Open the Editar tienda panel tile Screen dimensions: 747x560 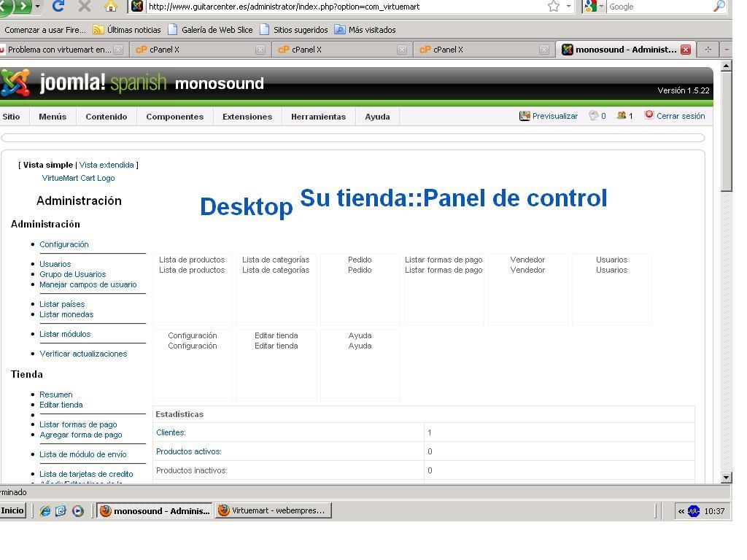coord(276,365)
